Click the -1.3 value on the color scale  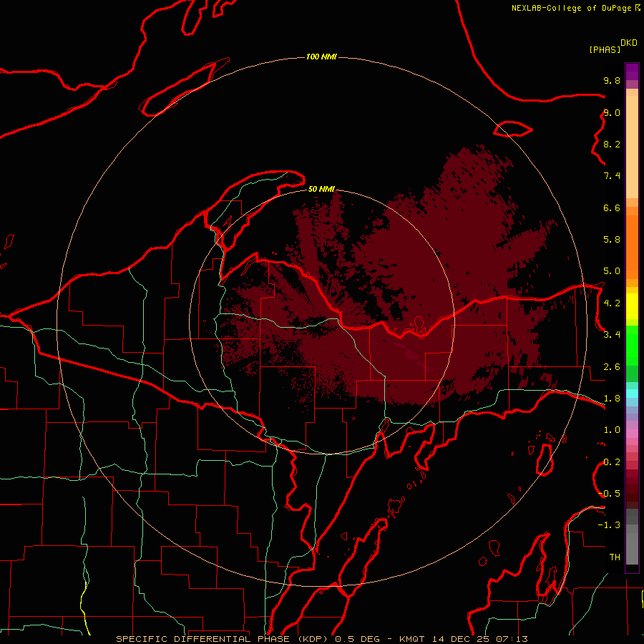tap(609, 525)
